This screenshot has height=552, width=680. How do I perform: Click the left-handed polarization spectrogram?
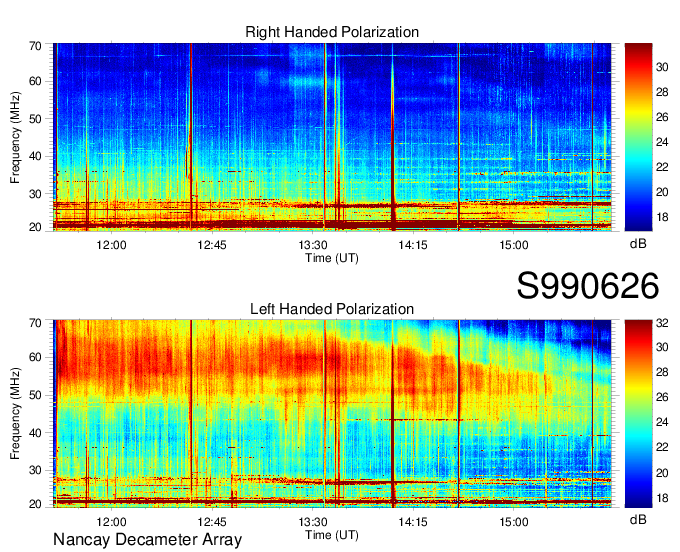point(332,413)
